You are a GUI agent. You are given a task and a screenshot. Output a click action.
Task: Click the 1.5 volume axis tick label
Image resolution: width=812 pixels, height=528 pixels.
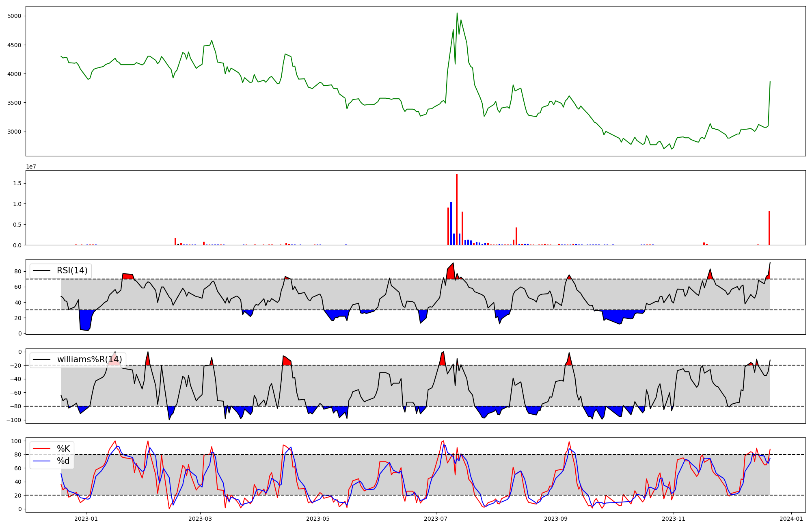17,183
